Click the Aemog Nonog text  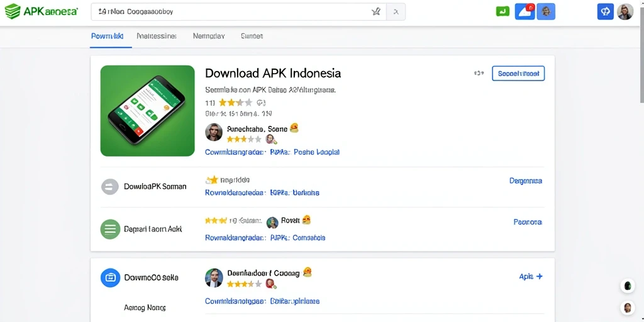click(x=145, y=307)
